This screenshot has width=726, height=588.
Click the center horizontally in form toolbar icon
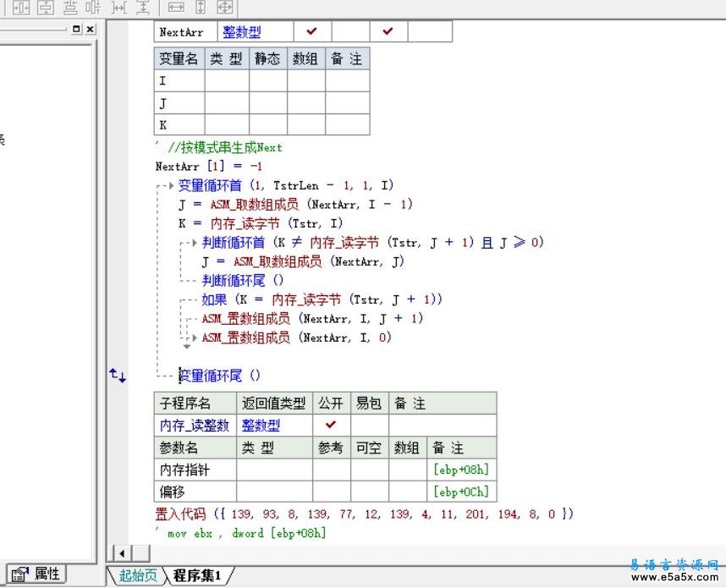[x=21, y=7]
